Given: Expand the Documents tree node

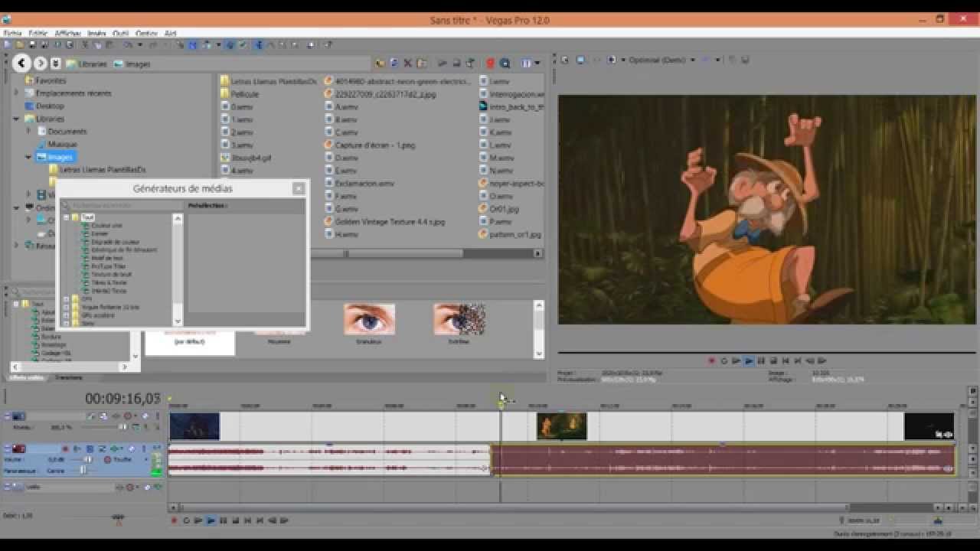Looking at the screenshot, I should [x=29, y=131].
